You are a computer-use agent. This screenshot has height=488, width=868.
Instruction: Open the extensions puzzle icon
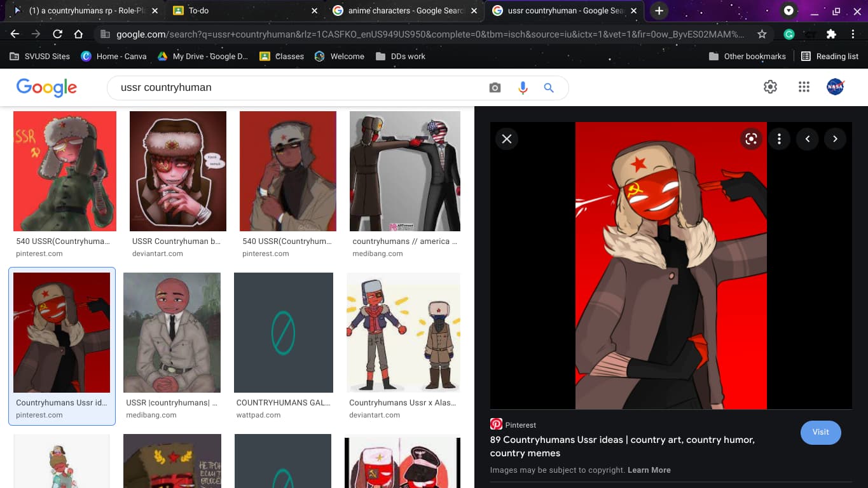831,34
